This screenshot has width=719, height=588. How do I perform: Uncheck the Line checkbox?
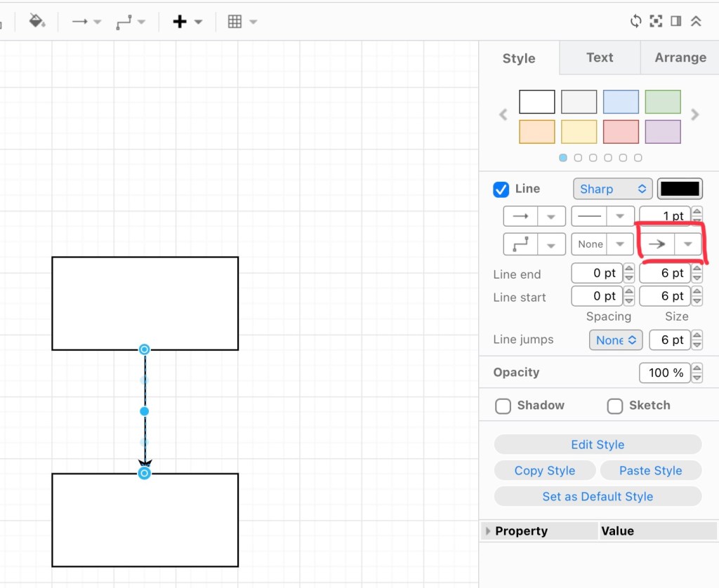tap(501, 189)
